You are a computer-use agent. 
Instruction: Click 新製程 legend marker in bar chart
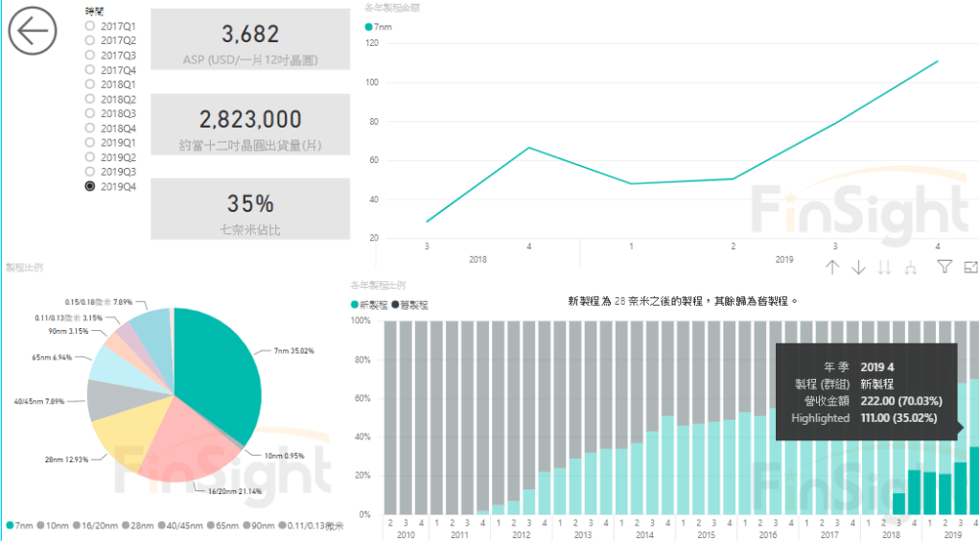(x=356, y=304)
